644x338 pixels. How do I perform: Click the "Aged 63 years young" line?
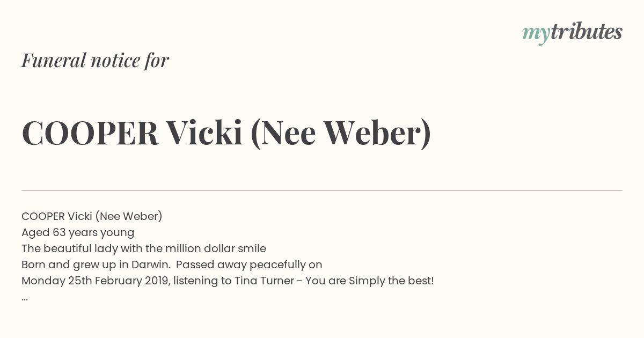(x=78, y=232)
